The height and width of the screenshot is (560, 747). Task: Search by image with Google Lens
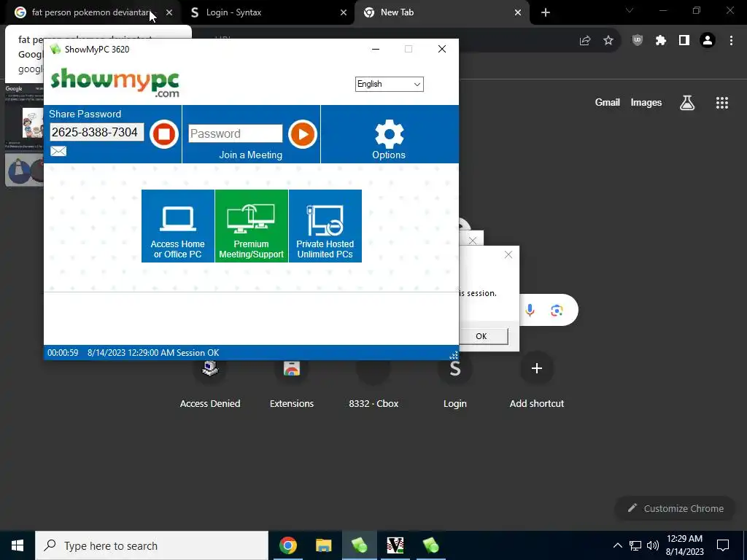557,311
